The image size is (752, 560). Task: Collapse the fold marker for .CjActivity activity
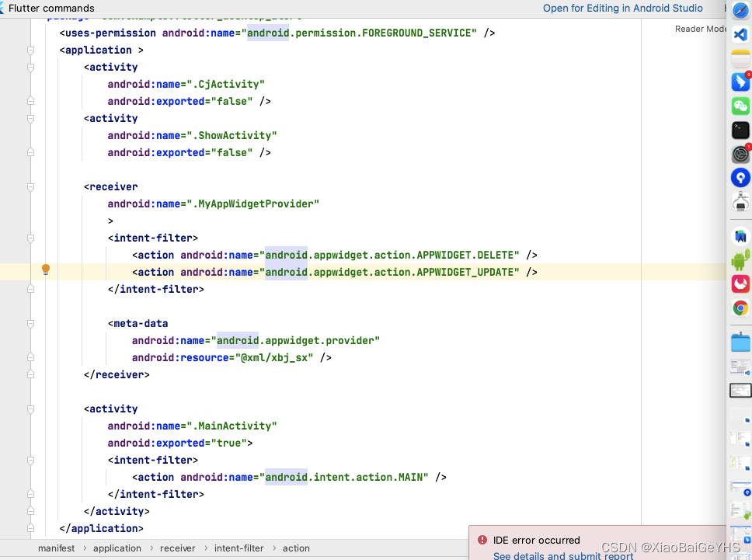pos(31,67)
